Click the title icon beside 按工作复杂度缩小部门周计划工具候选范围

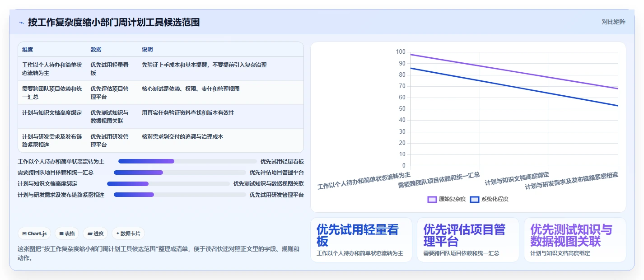pos(22,23)
